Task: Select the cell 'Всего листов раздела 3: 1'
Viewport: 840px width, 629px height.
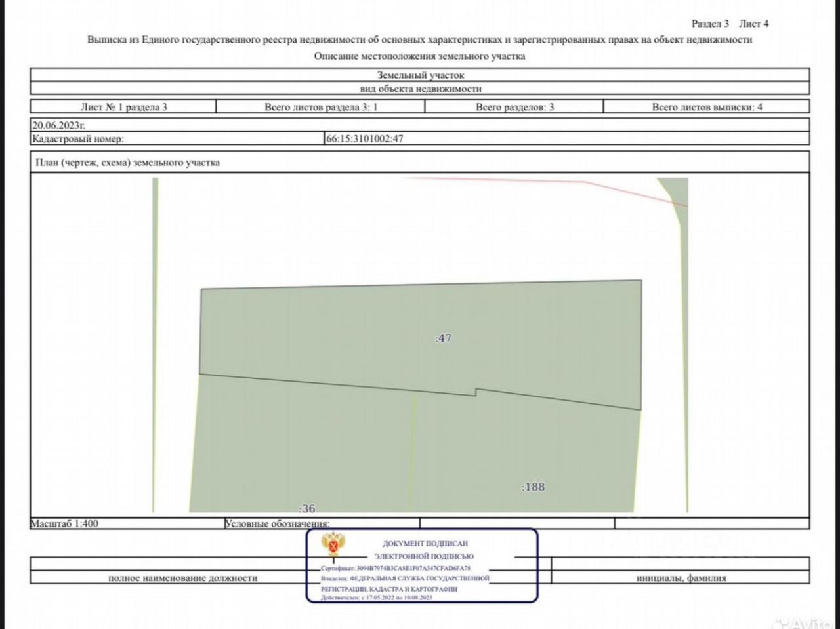Action: (x=321, y=107)
